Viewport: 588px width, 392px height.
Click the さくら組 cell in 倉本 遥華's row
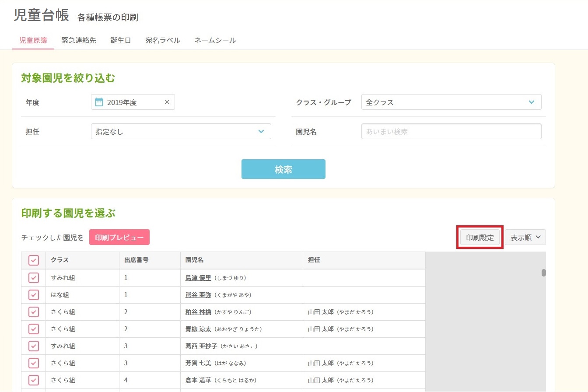82,380
